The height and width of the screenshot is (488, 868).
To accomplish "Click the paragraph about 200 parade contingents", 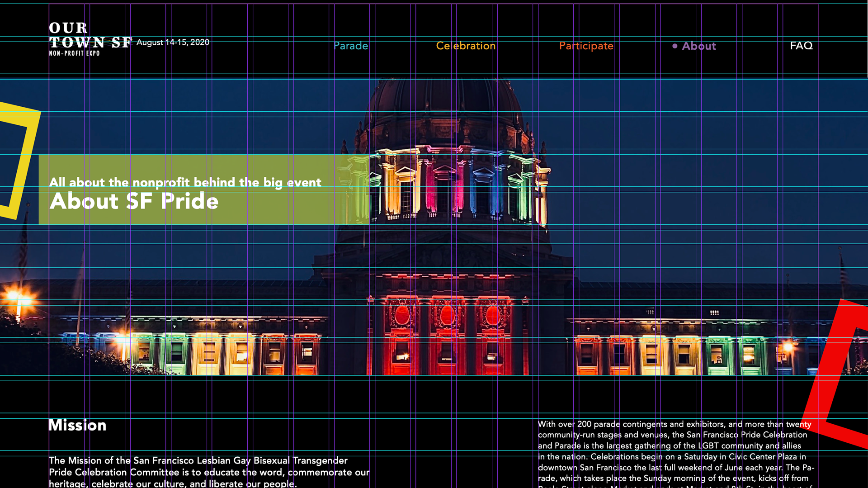I will (676, 454).
